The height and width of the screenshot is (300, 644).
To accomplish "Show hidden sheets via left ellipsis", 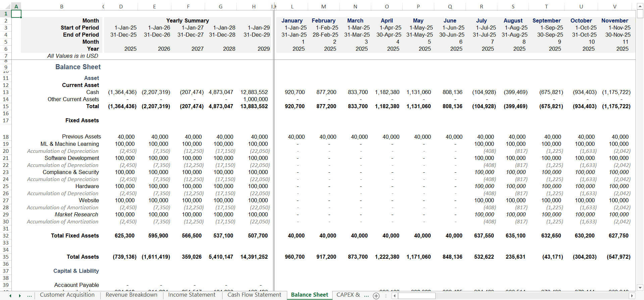I will coord(30,296).
